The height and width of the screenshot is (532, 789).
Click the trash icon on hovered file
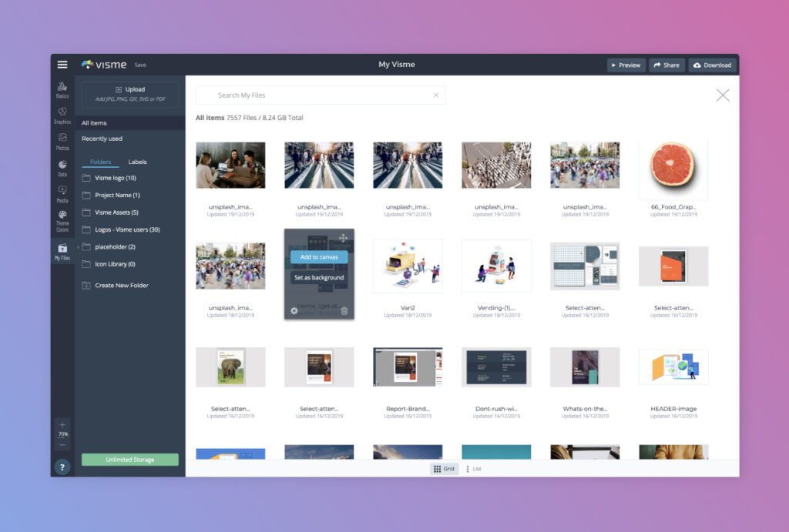point(344,311)
